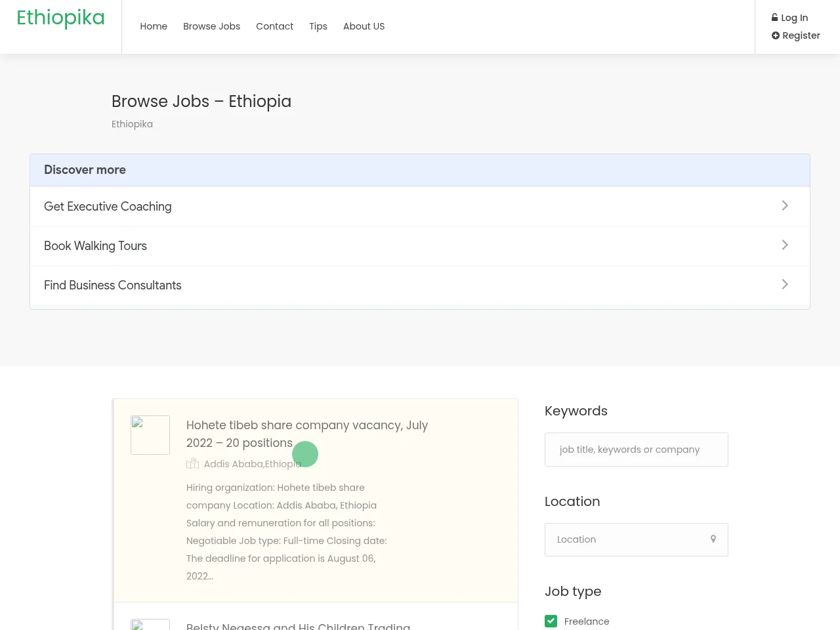Image resolution: width=840 pixels, height=630 pixels.
Task: Click the Freelance job type label
Action: click(x=587, y=621)
